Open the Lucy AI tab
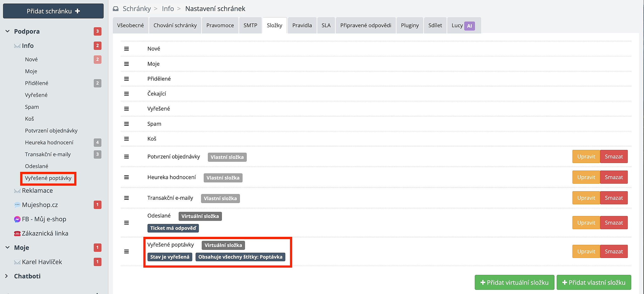Screen dimensions: 644x294 (463, 25)
